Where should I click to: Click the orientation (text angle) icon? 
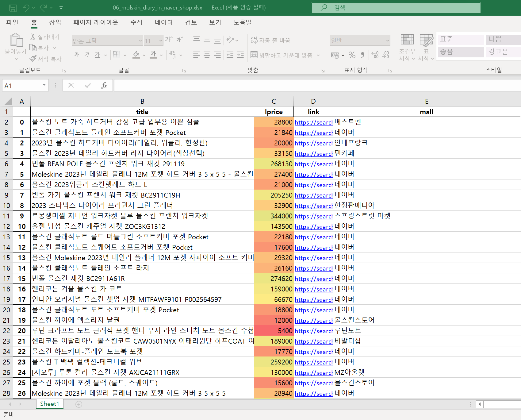(x=230, y=40)
